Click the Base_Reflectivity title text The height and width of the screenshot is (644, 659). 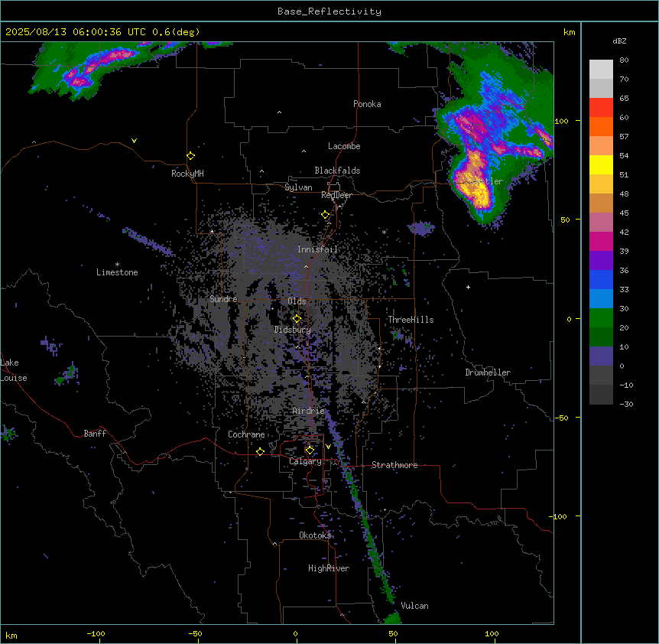tap(329, 11)
